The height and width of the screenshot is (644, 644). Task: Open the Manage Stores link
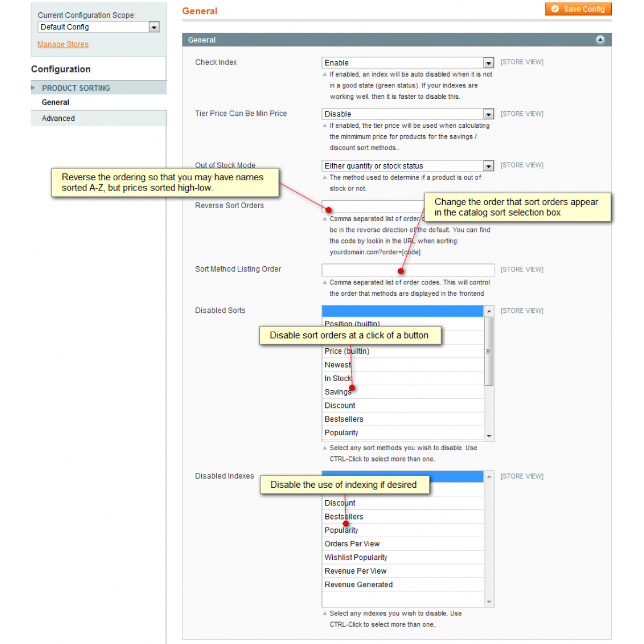63,44
